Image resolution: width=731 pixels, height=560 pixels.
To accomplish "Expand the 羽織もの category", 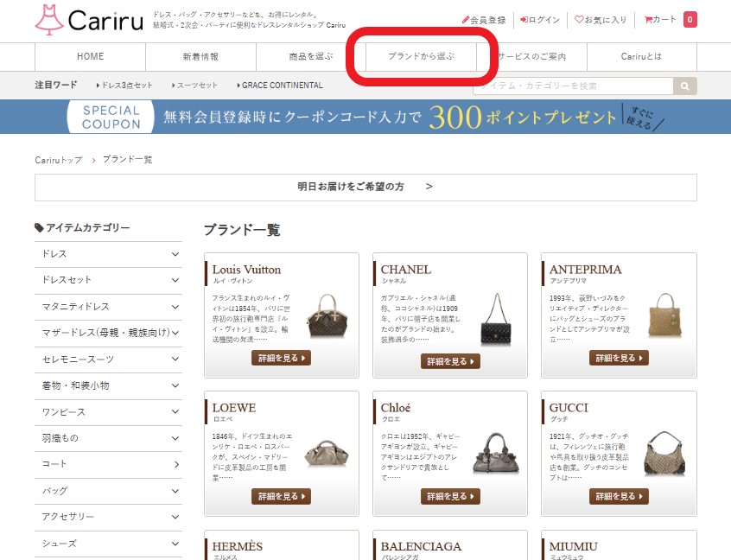I will pyautogui.click(x=108, y=438).
